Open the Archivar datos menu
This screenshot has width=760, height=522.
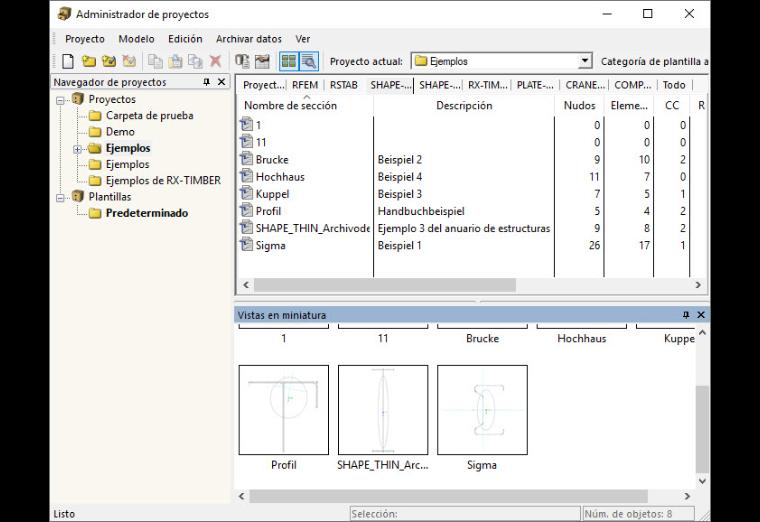point(249,39)
